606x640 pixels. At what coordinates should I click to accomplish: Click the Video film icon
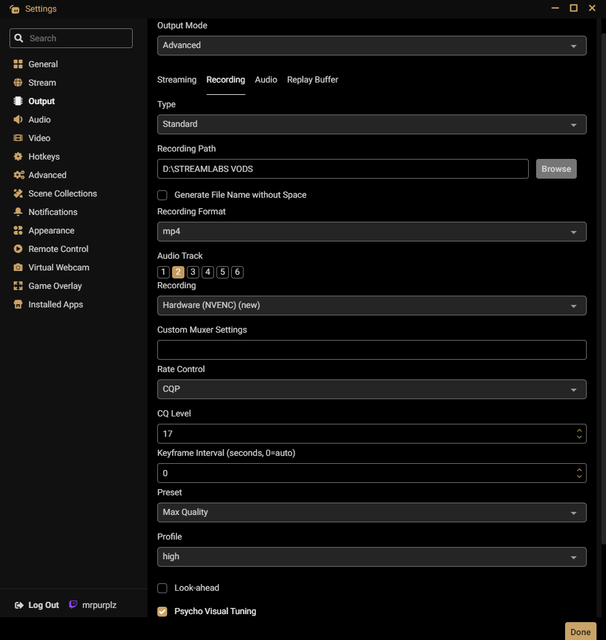[18, 138]
